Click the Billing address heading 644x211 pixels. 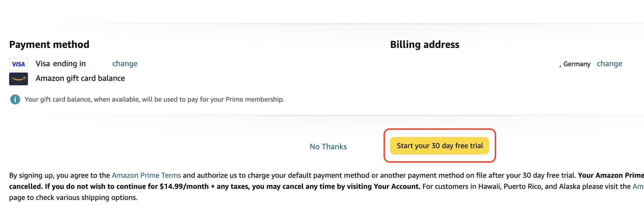[425, 44]
